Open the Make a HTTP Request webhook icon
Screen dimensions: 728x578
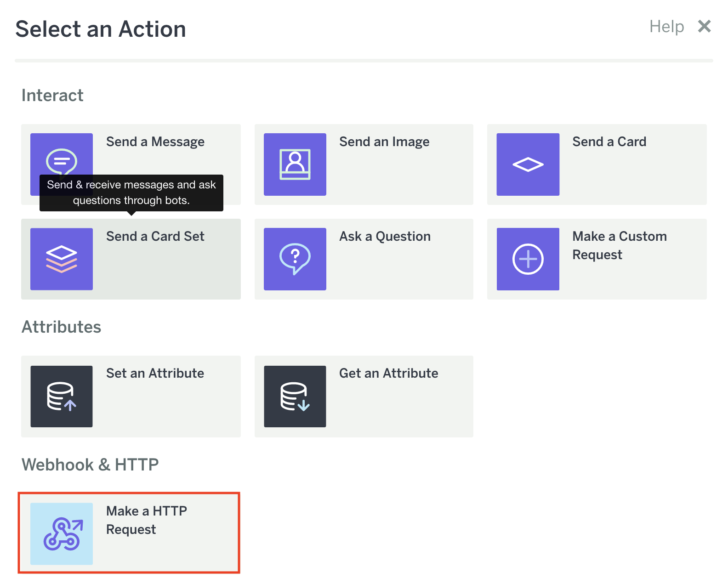pyautogui.click(x=62, y=533)
